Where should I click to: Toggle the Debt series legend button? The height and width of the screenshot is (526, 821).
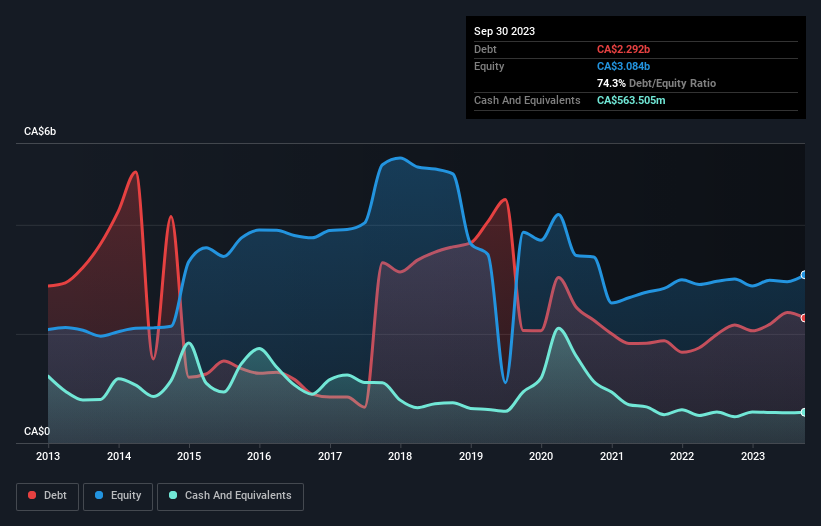point(48,496)
